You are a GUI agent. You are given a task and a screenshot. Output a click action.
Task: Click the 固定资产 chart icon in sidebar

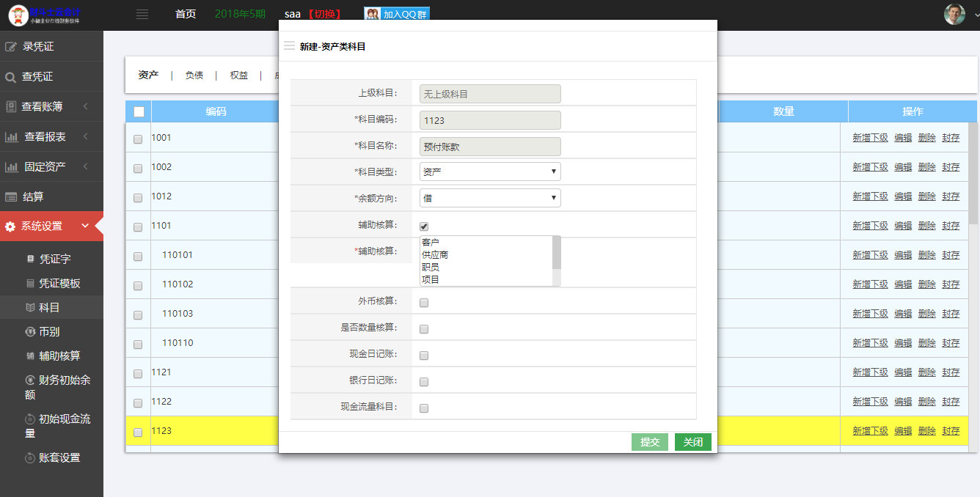tap(12, 167)
